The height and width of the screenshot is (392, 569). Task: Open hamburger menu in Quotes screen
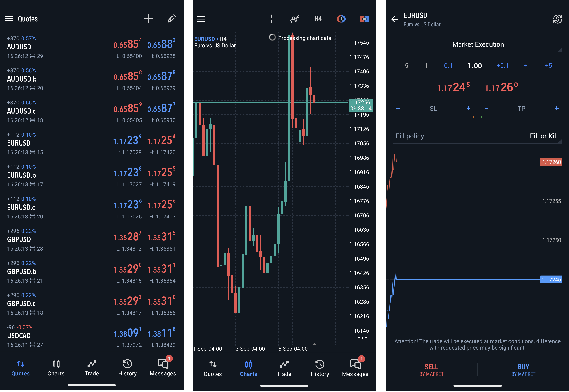[9, 19]
